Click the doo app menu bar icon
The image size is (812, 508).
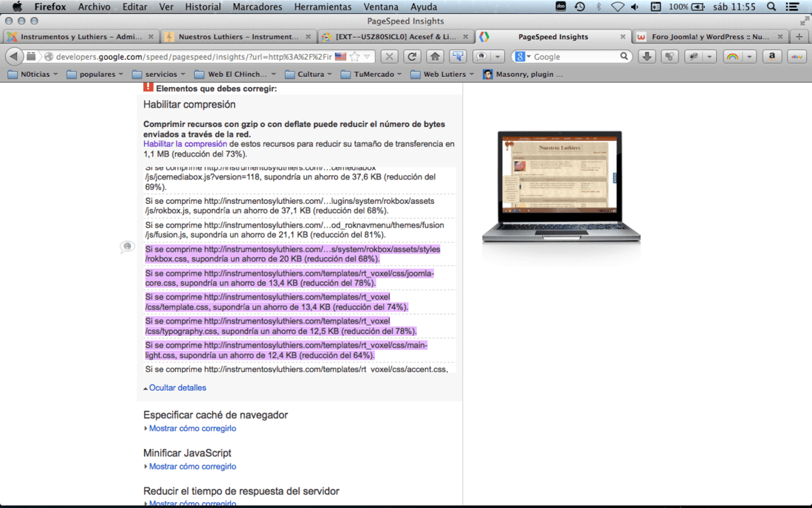560,6
